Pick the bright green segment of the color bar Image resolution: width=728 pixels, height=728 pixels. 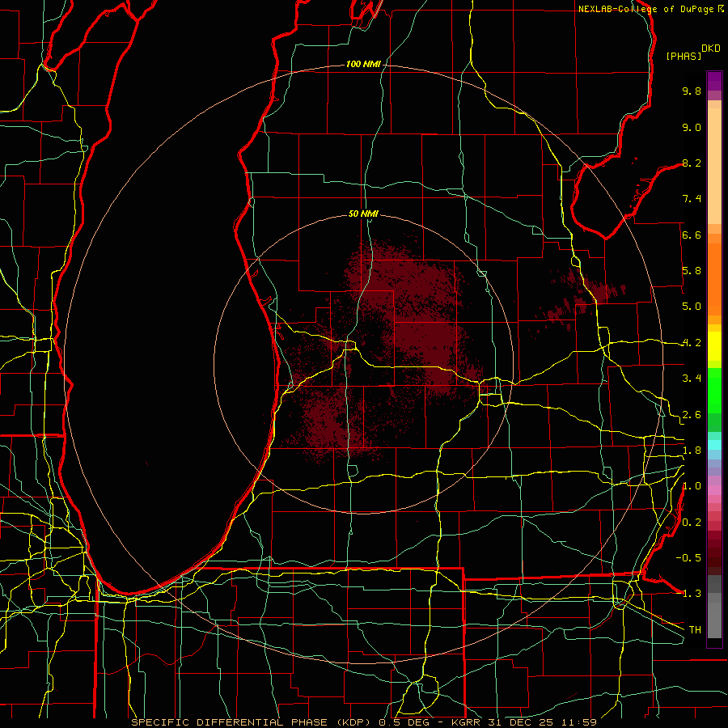point(714,389)
